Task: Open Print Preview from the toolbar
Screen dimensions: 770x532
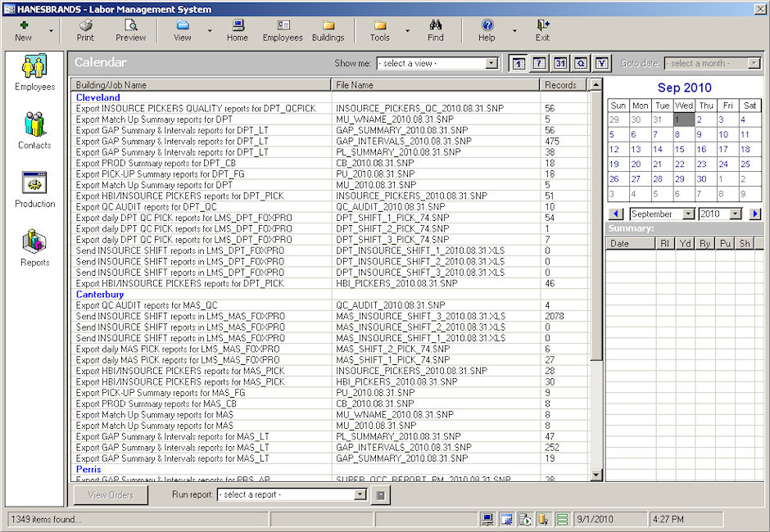Action: click(130, 30)
